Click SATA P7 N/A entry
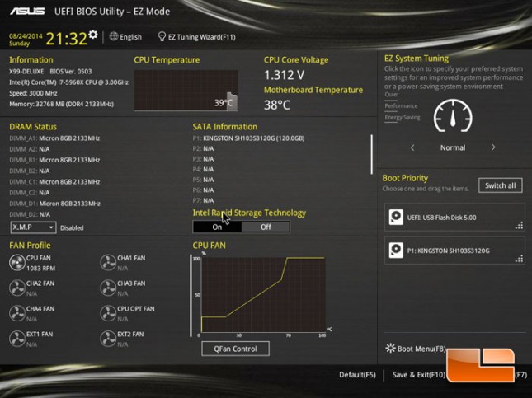The width and height of the screenshot is (532, 398). point(203,200)
